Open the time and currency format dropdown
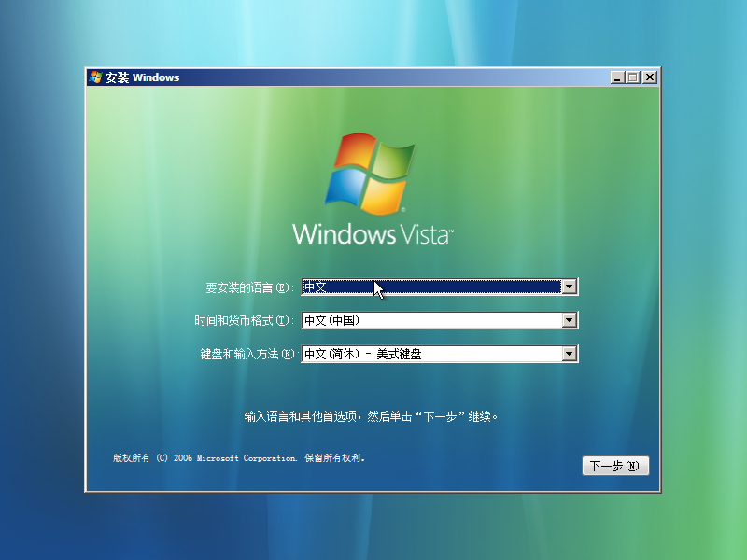747x560 pixels. pyautogui.click(x=570, y=320)
